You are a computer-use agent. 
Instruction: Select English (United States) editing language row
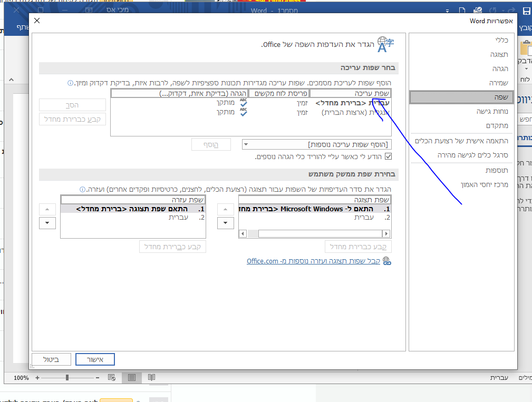point(251,112)
